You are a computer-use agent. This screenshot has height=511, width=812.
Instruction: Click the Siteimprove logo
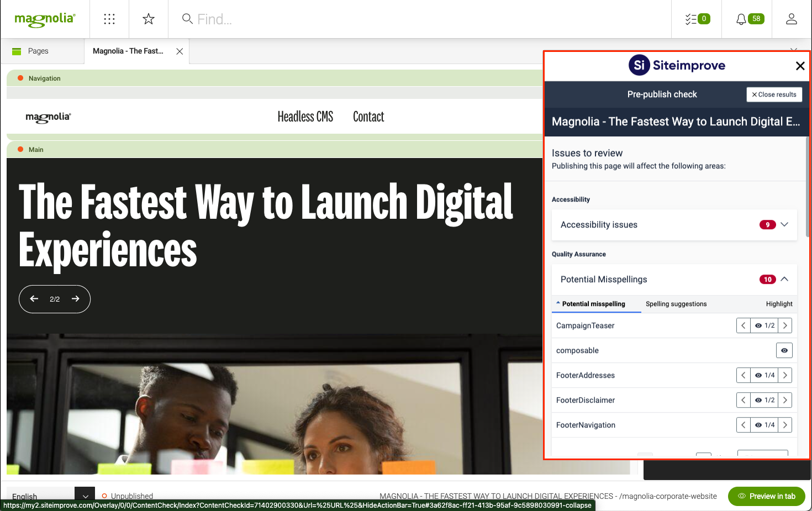(x=677, y=65)
